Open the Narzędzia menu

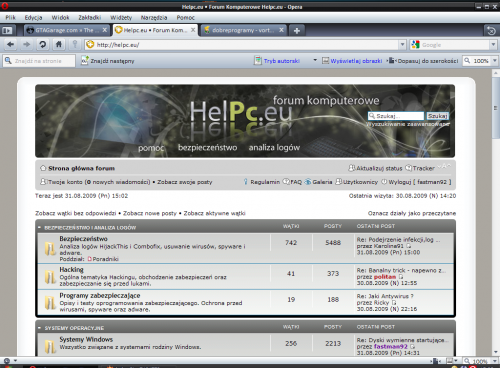click(154, 17)
